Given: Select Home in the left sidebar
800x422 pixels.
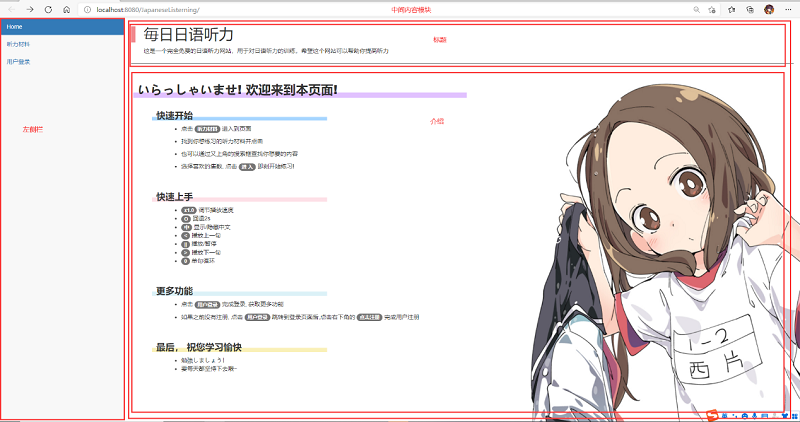Looking at the screenshot, I should coord(14,26).
